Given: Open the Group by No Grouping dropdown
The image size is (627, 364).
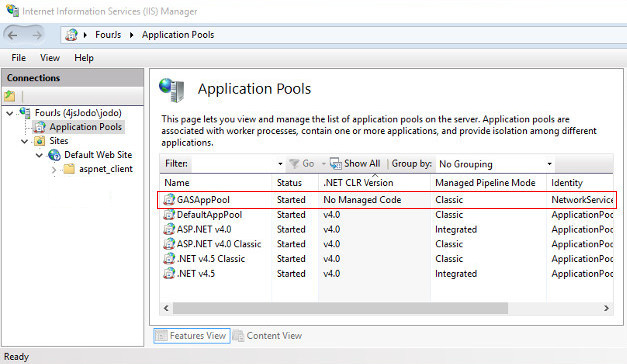Looking at the screenshot, I should pyautogui.click(x=549, y=164).
